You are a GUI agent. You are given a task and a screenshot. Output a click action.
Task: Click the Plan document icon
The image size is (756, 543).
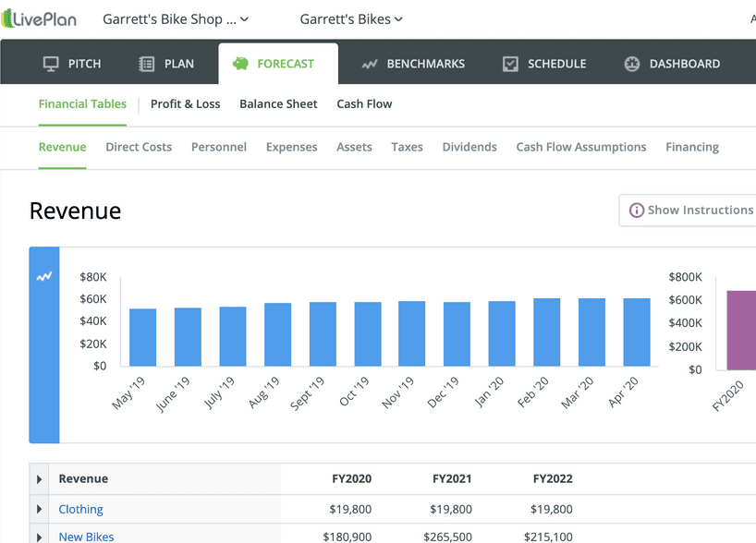point(147,64)
